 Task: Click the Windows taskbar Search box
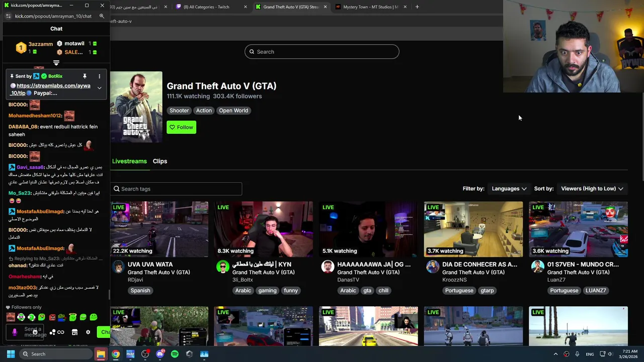tap(56, 354)
